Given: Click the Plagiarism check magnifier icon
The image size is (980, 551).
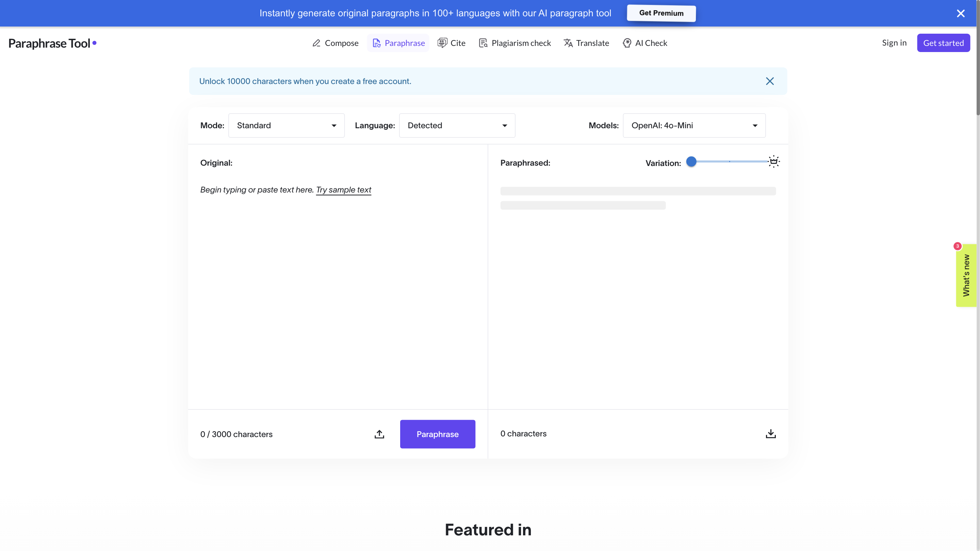Looking at the screenshot, I should point(483,43).
